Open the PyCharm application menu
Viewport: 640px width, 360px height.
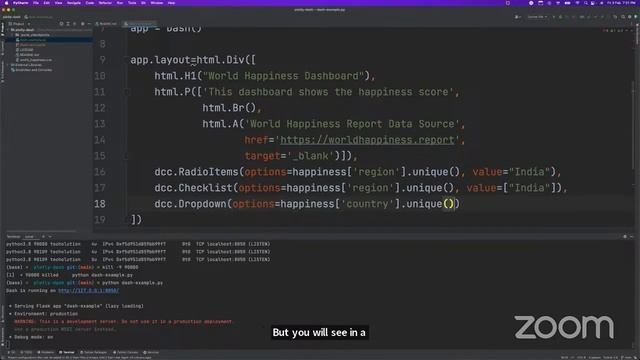(21, 3)
